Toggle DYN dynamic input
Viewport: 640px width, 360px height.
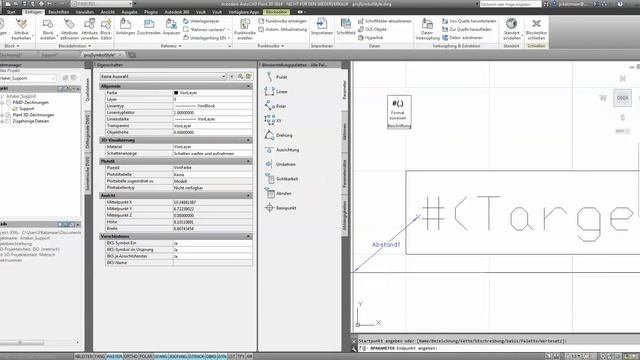[222, 356]
